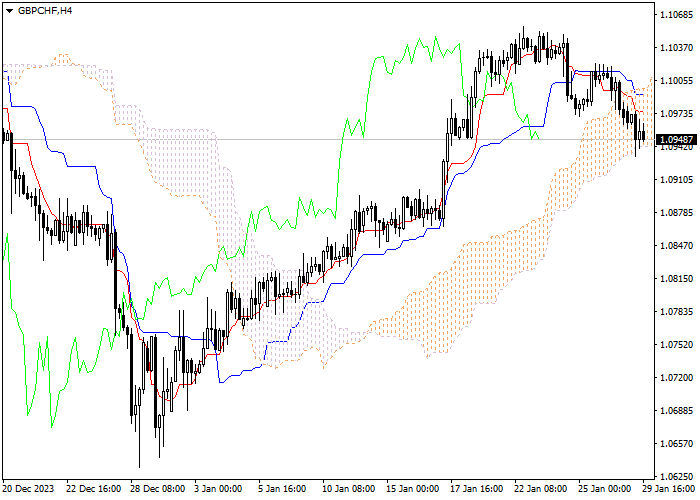This screenshot has height=500, width=700.
Task: Click the GBPCHF,H4 chart title
Action: (45, 11)
